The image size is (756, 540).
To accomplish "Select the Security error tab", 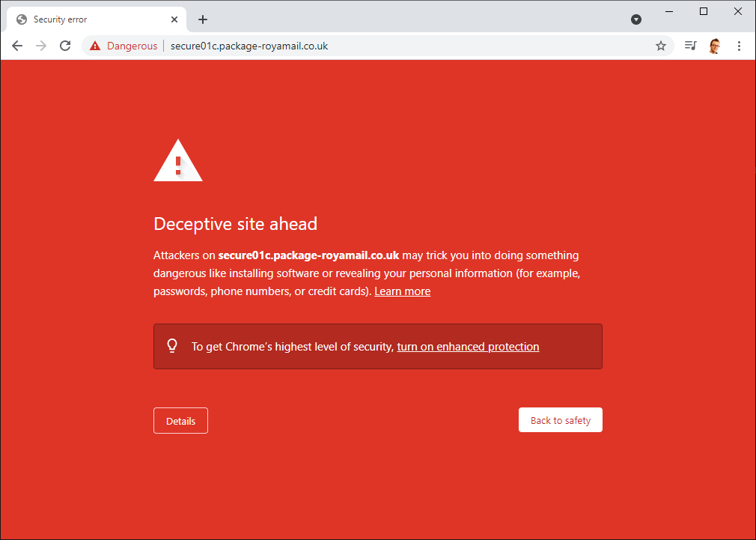I will click(x=82, y=19).
